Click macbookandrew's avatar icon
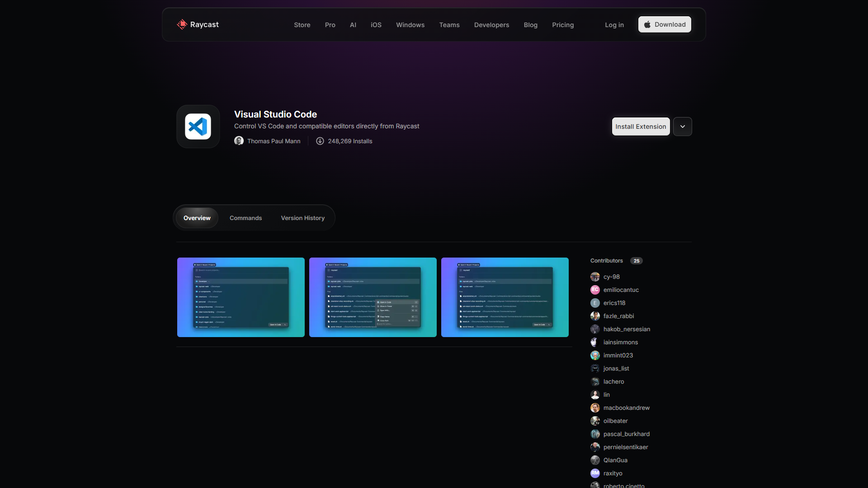Screen dimensions: 868x488 click(x=595, y=408)
